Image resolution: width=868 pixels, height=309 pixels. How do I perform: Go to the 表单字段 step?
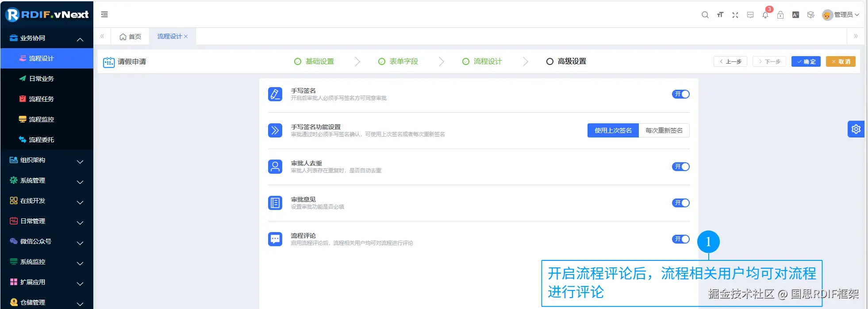(398, 61)
